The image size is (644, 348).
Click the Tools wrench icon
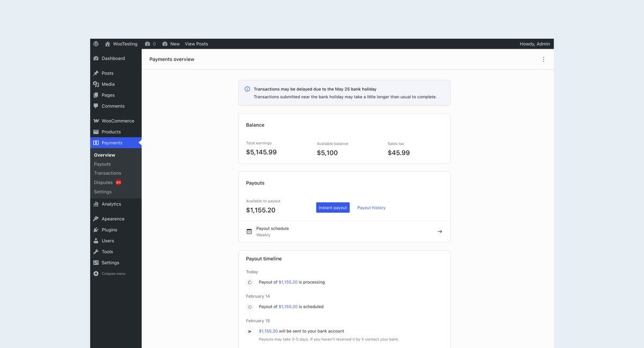point(96,252)
